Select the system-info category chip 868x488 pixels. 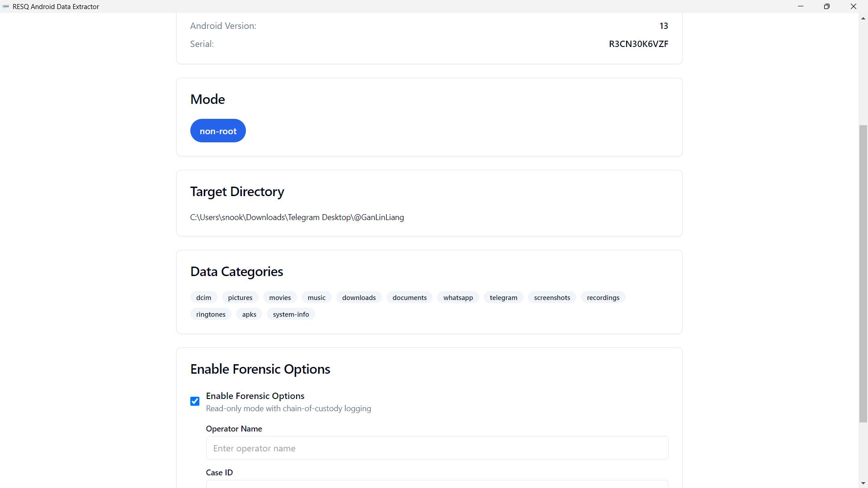click(x=291, y=314)
